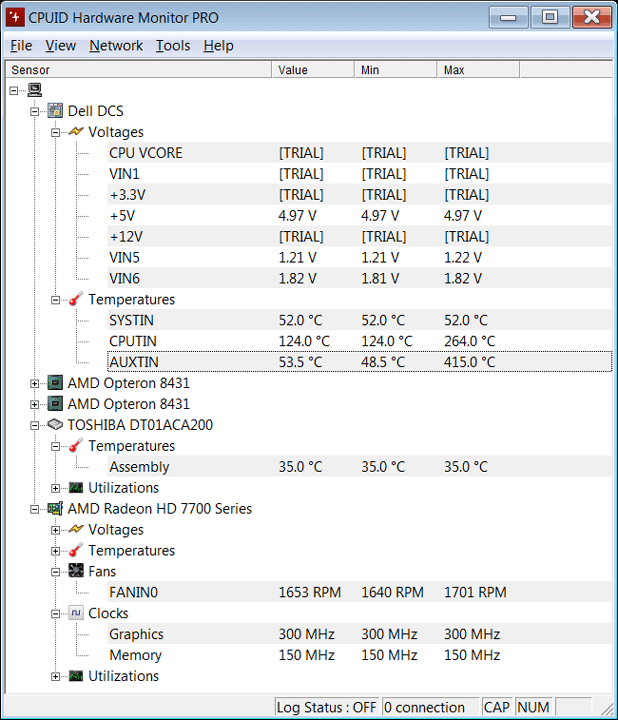Click the thermometer icon beside Dell DCS Temperatures
This screenshot has width=618, height=720.
coord(76,300)
